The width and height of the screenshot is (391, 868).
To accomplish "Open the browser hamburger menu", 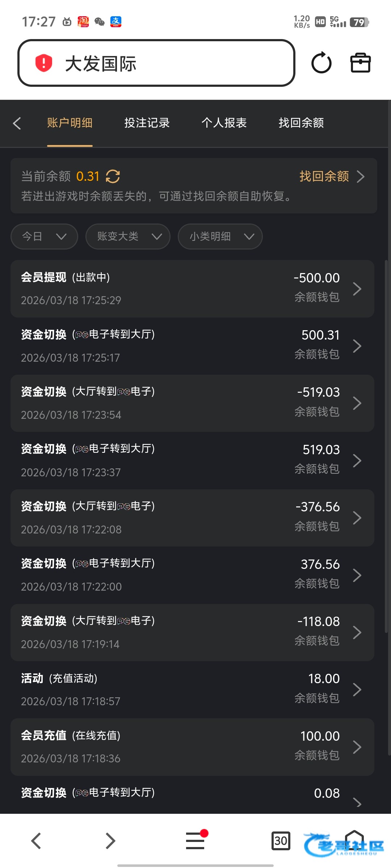I will pyautogui.click(x=195, y=840).
